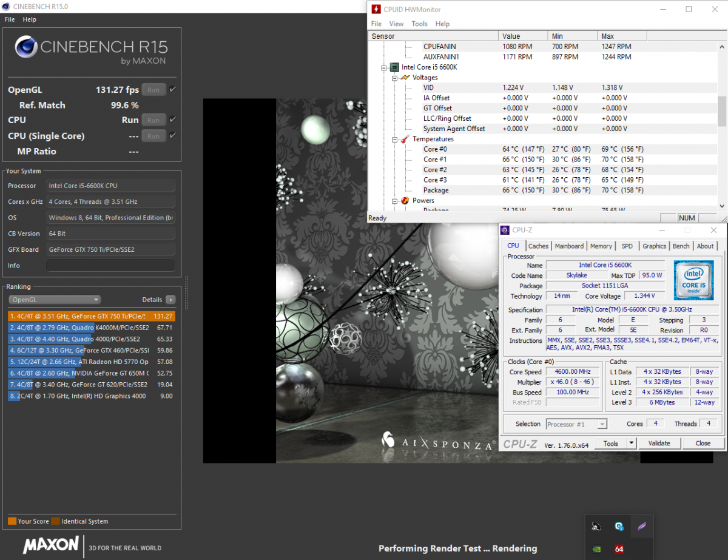Click the Intel Core i5 logo in CPU-Z
This screenshot has width=728, height=560.
coord(693,280)
